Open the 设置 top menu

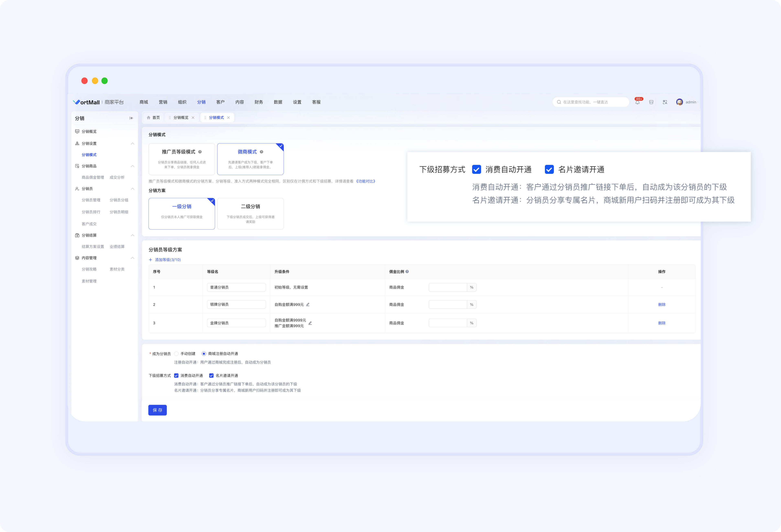click(297, 102)
